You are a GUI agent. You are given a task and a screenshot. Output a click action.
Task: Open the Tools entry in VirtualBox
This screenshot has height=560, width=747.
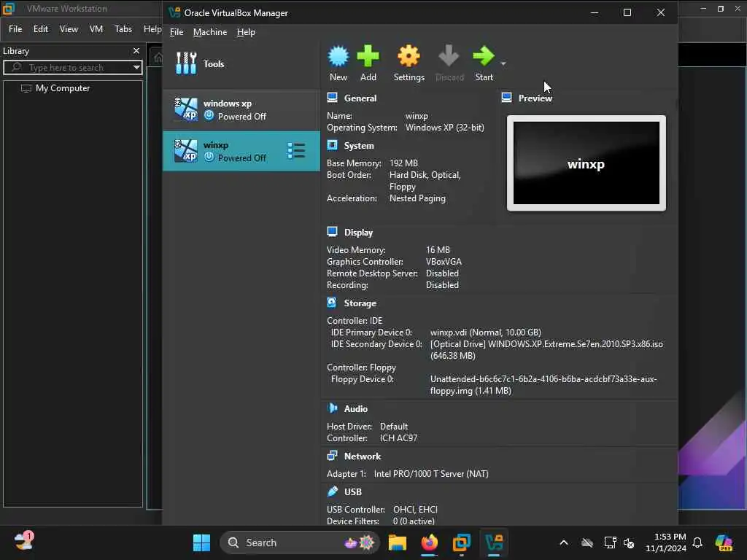[x=241, y=64]
